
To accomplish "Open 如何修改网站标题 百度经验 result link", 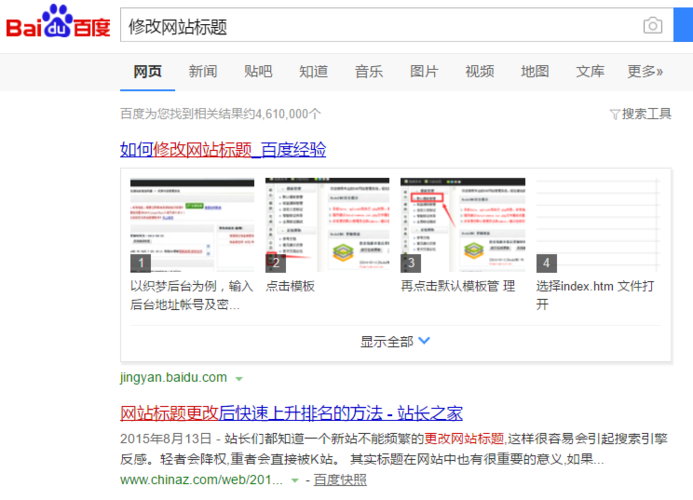I will (223, 150).
